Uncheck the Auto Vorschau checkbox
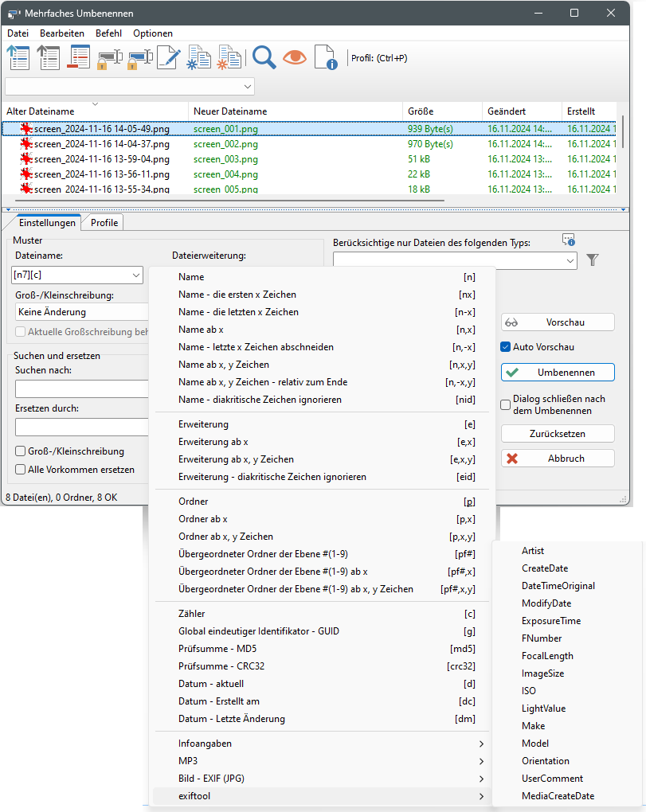 (505, 347)
